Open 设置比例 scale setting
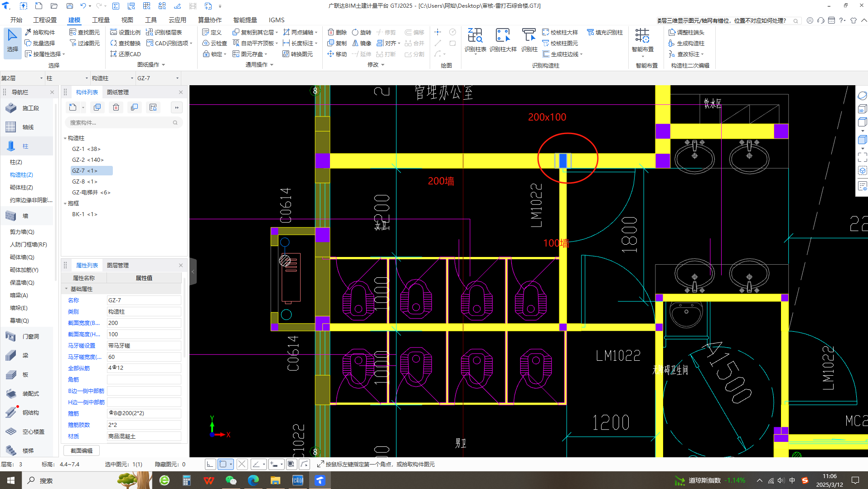Image resolution: width=868 pixels, height=489 pixels. pyautogui.click(x=126, y=32)
